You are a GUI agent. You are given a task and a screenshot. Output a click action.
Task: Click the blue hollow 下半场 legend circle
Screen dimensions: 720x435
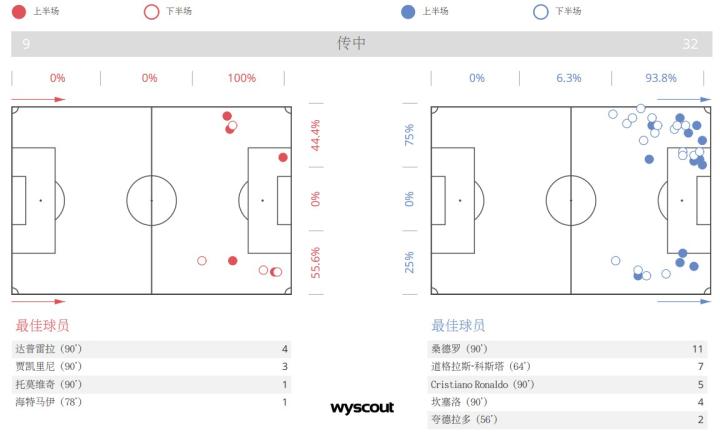[541, 12]
